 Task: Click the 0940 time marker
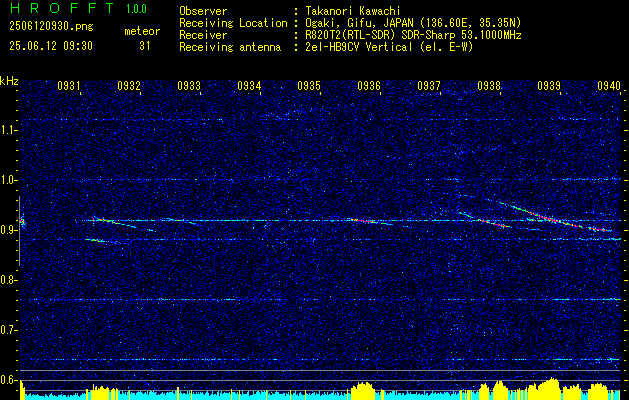[x=609, y=85]
